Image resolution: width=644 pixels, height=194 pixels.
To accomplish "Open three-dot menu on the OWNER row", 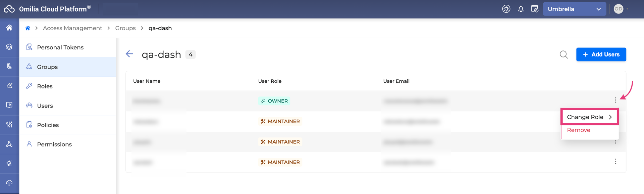I will click(x=615, y=100).
